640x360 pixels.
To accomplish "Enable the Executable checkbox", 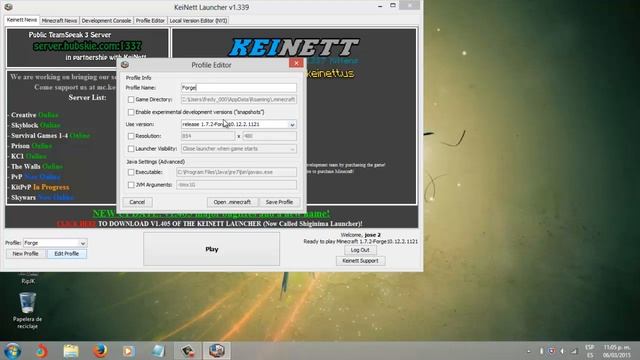I will tap(131, 172).
